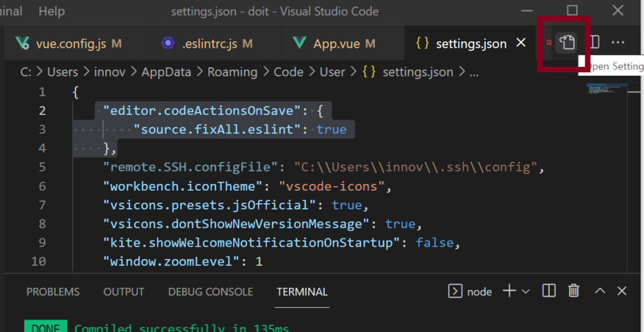Open the editor More Actions ellipsis menu
The width and height of the screenshot is (644, 332).
pyautogui.click(x=618, y=43)
